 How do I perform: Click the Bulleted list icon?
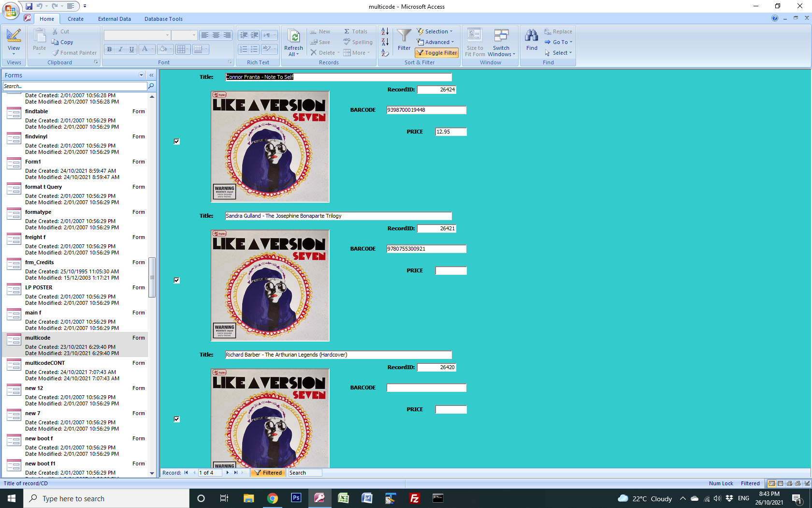point(254,49)
